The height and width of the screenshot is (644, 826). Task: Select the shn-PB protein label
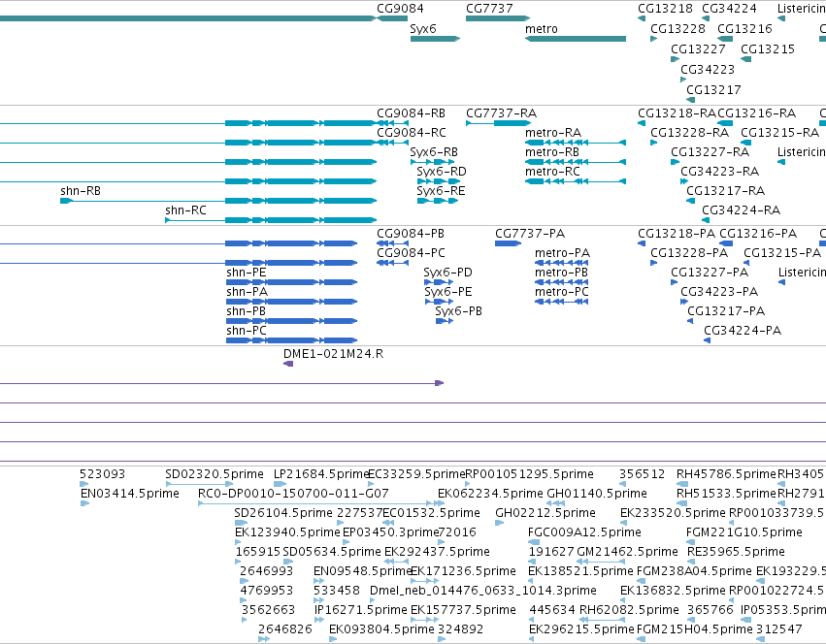[x=246, y=311]
